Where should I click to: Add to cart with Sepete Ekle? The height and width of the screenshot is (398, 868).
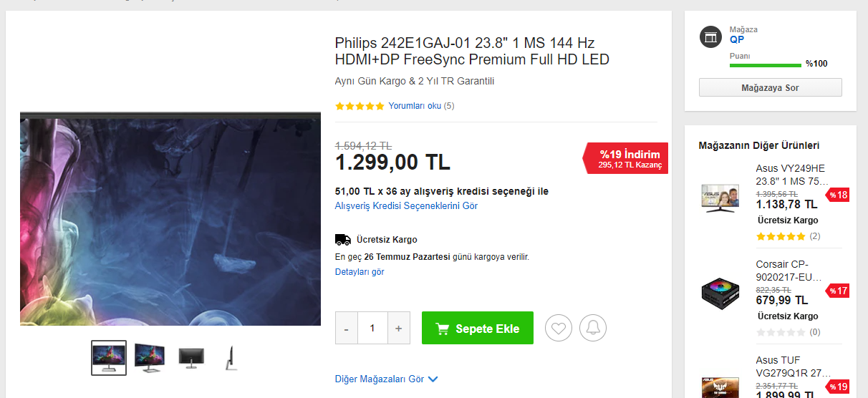478,328
